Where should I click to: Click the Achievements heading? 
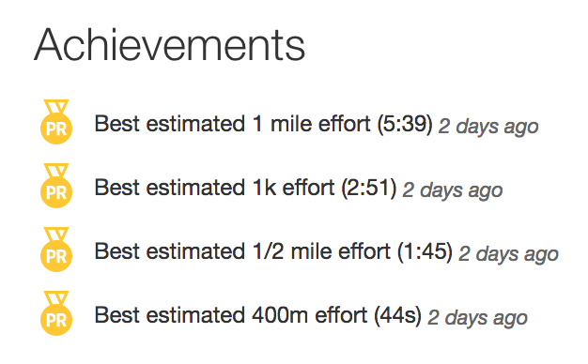(x=169, y=45)
